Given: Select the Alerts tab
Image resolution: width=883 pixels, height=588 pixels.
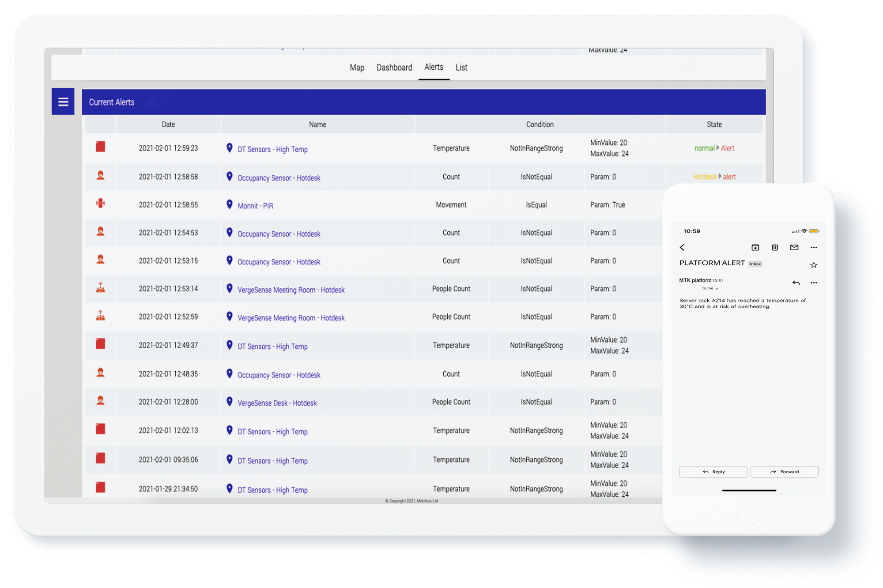Looking at the screenshot, I should coord(434,67).
